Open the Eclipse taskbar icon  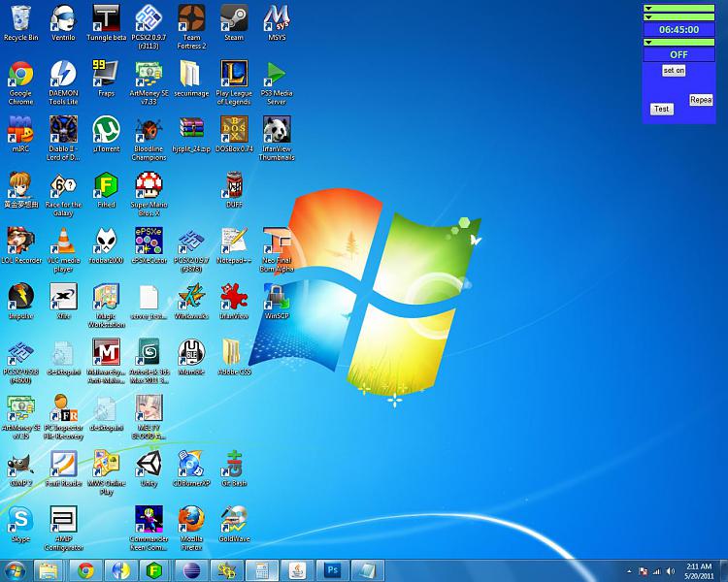pos(191,570)
